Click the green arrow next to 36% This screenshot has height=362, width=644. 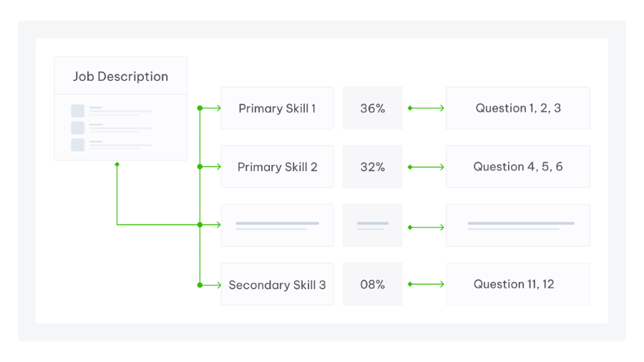426,108
